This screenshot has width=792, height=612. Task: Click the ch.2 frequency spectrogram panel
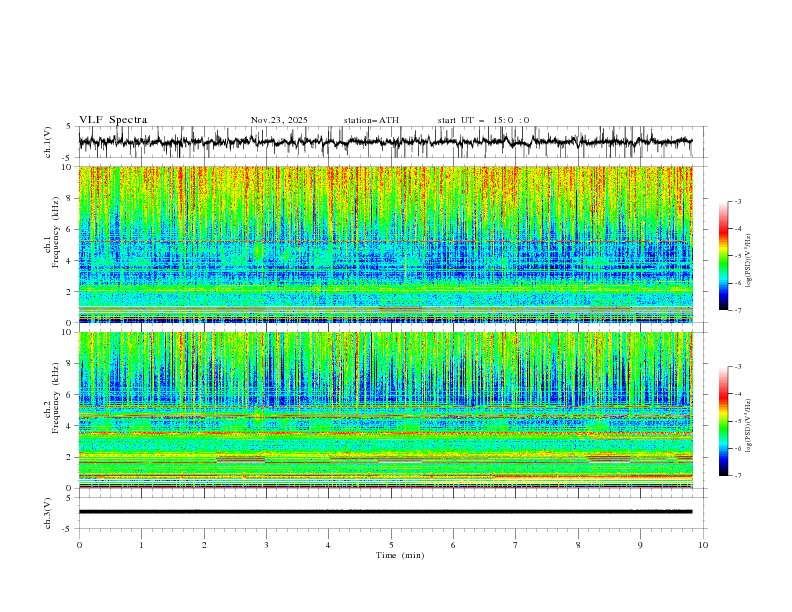coord(385,410)
